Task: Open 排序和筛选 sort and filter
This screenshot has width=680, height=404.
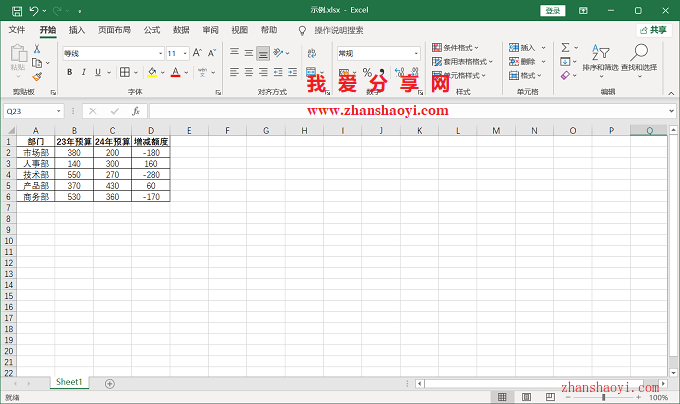Action: coord(601,61)
